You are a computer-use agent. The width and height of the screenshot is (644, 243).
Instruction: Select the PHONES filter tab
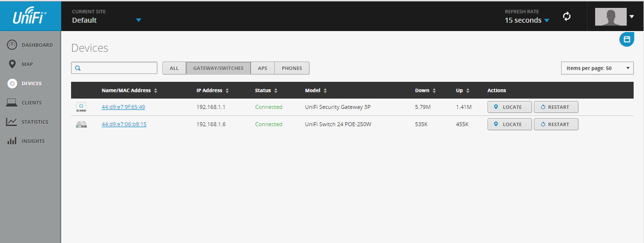(292, 68)
